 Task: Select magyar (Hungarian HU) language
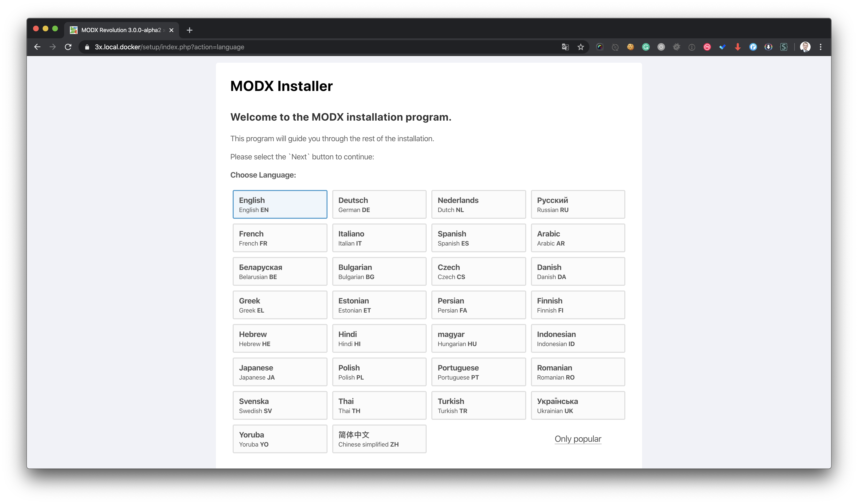478,338
